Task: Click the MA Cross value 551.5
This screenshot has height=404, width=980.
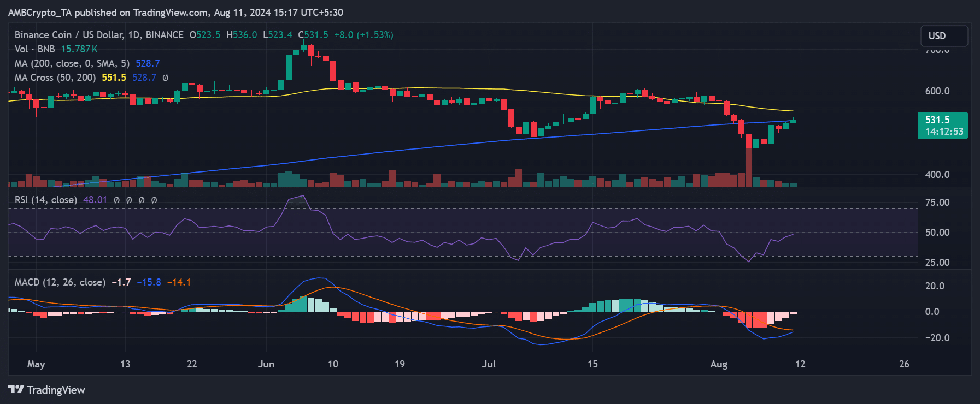Action: 114,78
